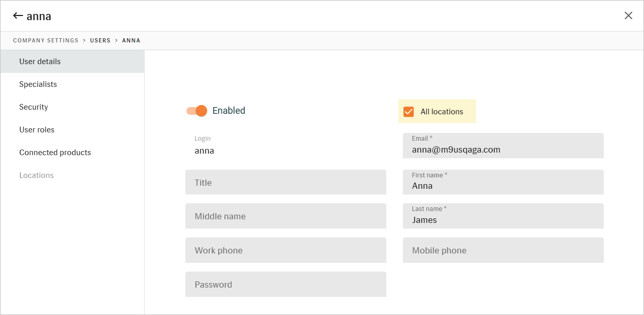Click the First name field containing Anna
Screen dimensions: 644x315
point(503,182)
